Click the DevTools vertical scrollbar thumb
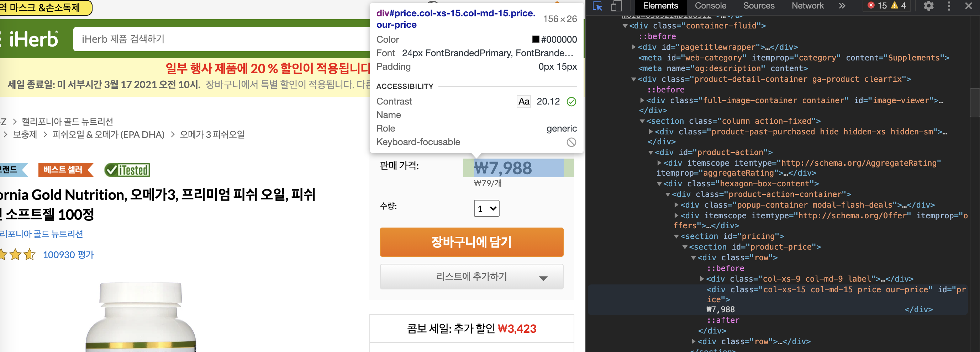 [975, 103]
